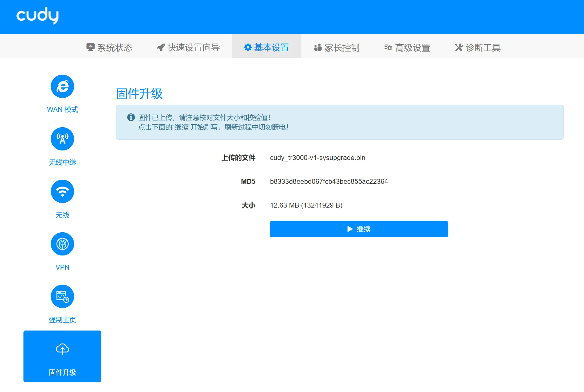The image size is (584, 392).
Task: Open the VPN globe icon
Action: point(62,244)
